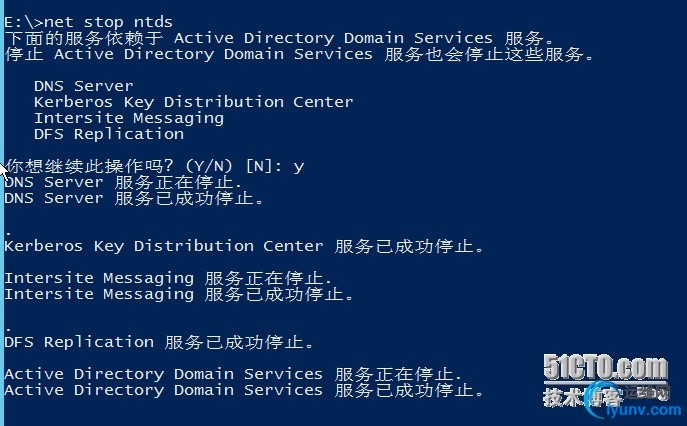Click final "Active Directory Domain Services 服务已成功停止" line
This screenshot has width=687, height=426.
pyautogui.click(x=244, y=390)
